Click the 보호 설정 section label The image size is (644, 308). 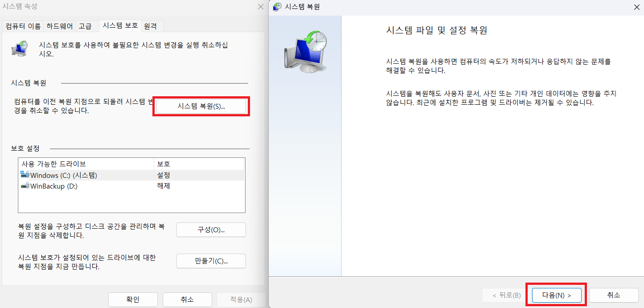click(x=25, y=148)
